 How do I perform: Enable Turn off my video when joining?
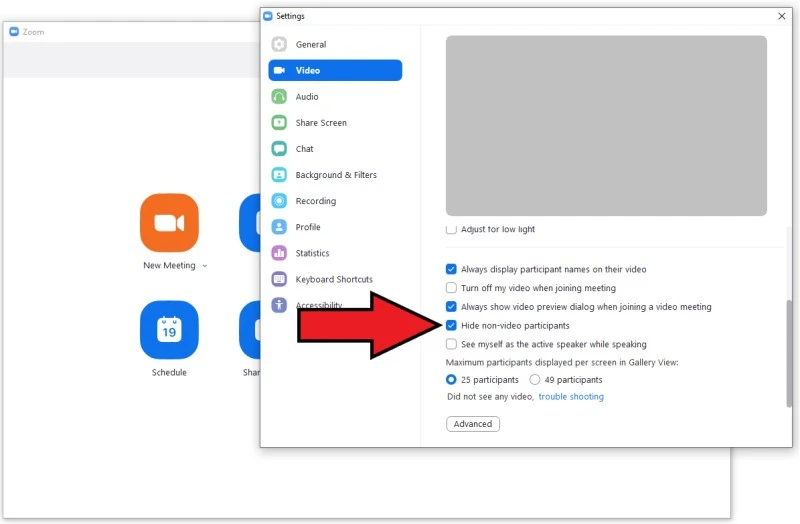tap(452, 288)
